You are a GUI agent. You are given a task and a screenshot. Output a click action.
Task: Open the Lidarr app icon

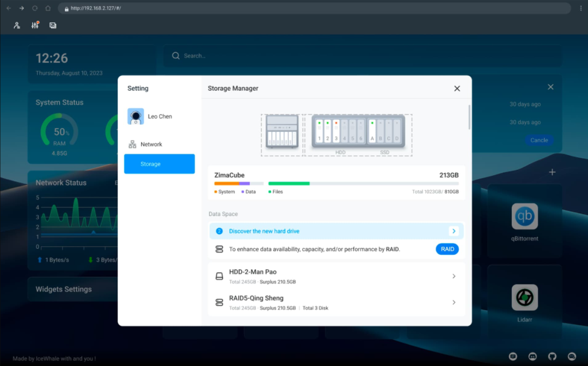pos(524,297)
